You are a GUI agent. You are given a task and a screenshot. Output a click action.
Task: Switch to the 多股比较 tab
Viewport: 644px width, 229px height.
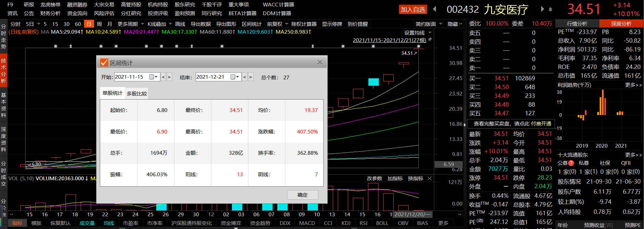[136, 94]
